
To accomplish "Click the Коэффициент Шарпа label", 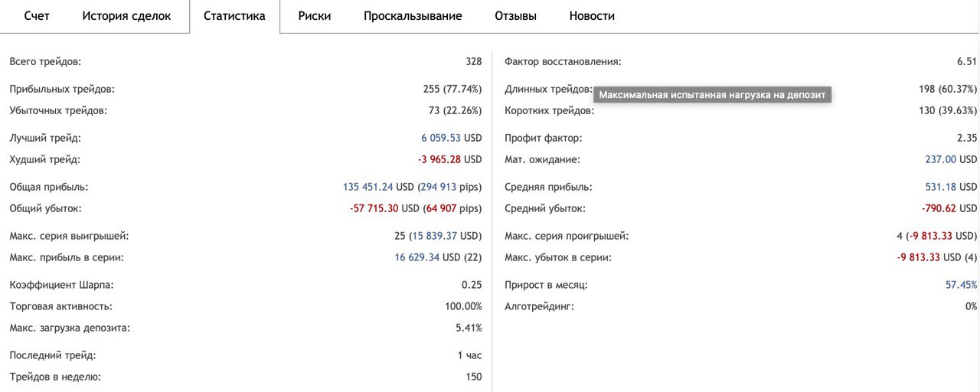I will coord(60,285).
